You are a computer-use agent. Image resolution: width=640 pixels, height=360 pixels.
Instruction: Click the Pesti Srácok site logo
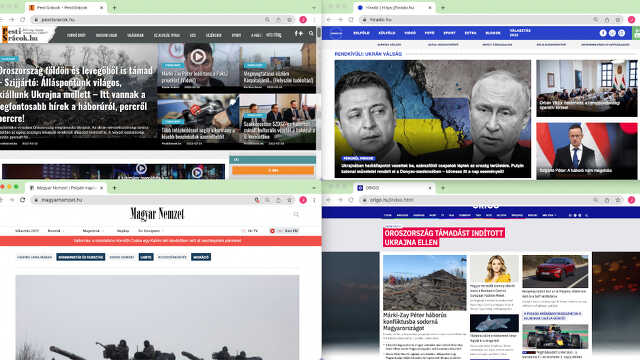click(x=25, y=35)
